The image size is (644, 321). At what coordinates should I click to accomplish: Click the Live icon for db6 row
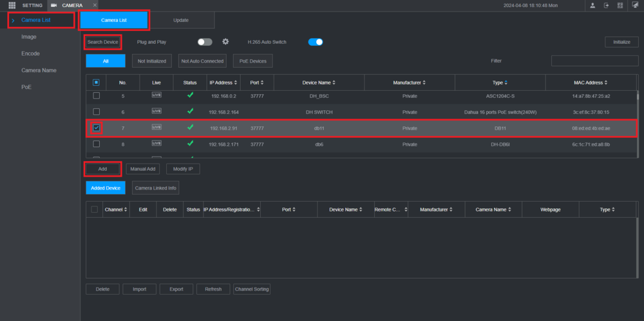point(156,143)
